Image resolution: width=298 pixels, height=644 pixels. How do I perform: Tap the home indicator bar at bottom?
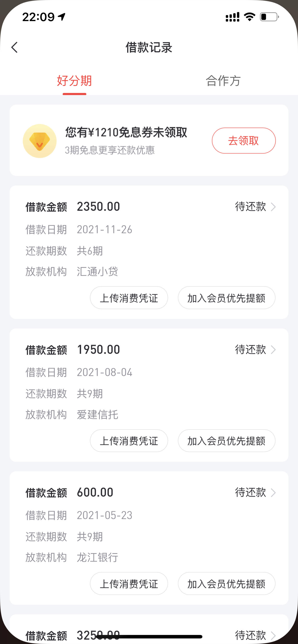point(149,637)
